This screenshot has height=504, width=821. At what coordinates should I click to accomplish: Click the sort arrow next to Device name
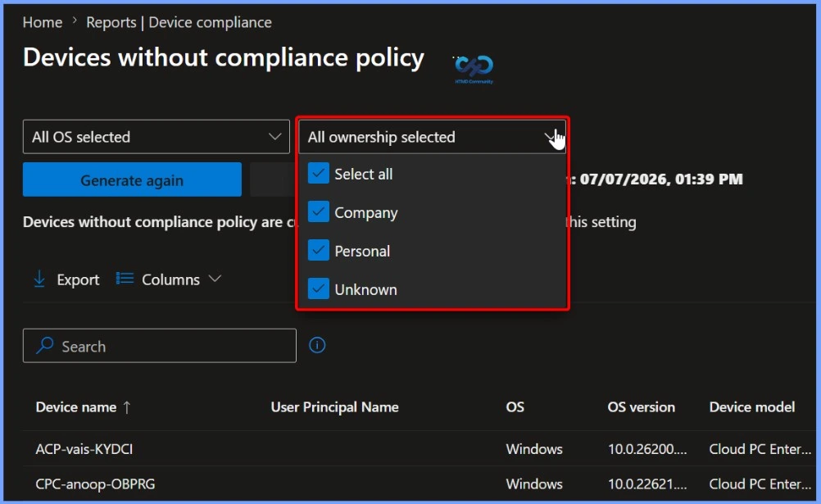[x=127, y=407]
